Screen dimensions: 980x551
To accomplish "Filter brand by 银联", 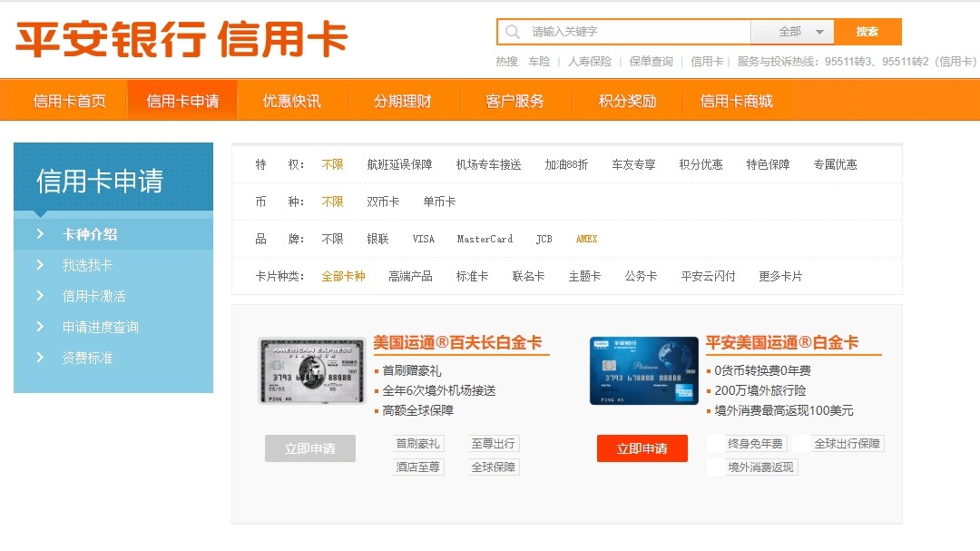I will pyautogui.click(x=377, y=239).
